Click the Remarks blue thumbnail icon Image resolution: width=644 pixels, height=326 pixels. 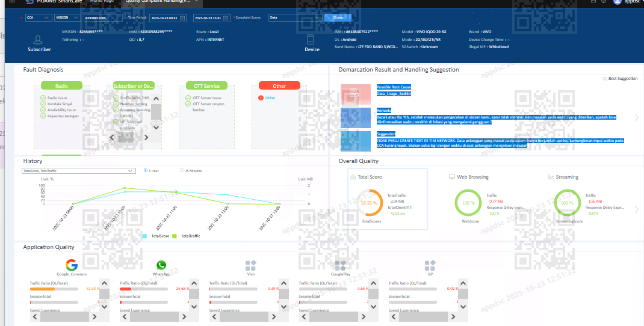pyautogui.click(x=356, y=118)
